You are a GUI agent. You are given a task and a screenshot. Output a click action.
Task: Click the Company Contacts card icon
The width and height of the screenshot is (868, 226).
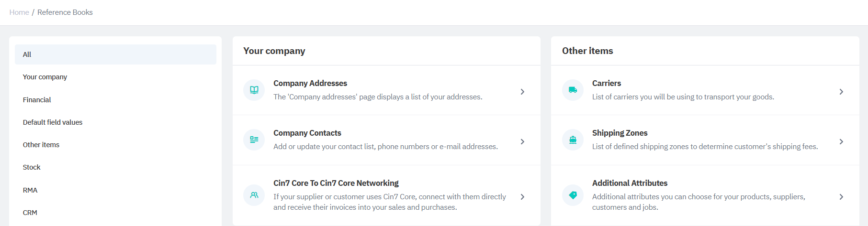[x=254, y=140]
